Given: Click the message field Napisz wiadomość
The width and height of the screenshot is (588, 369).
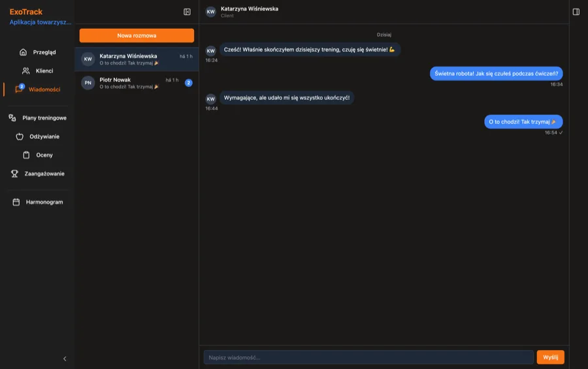Looking at the screenshot, I should point(368,357).
